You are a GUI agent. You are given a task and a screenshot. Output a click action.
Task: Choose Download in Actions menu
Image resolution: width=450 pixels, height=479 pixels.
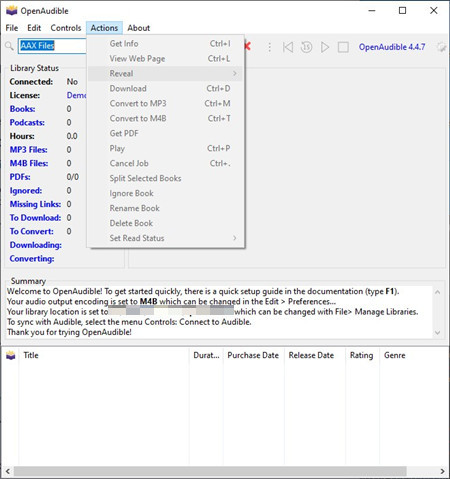tap(166, 89)
